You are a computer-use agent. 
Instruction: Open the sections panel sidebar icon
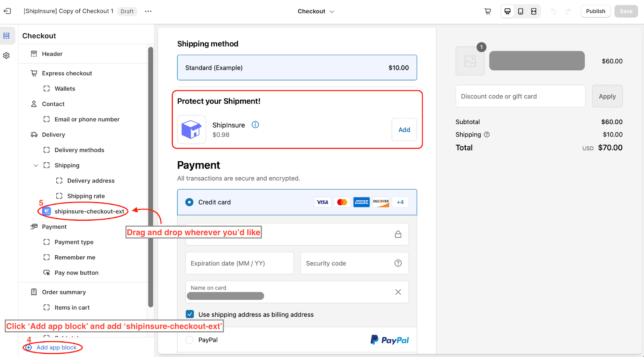pyautogui.click(x=6, y=36)
